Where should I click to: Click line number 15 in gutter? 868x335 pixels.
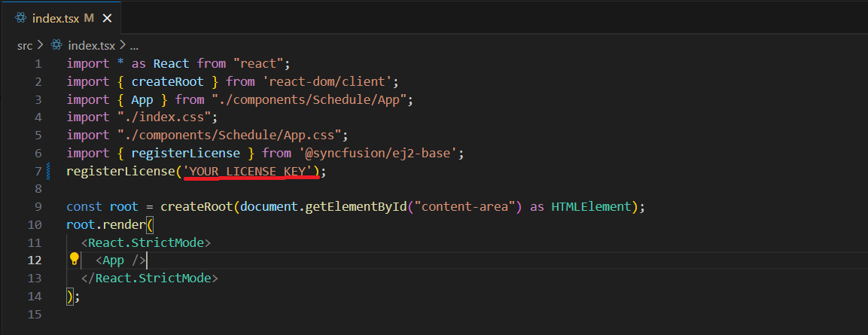[x=35, y=314]
